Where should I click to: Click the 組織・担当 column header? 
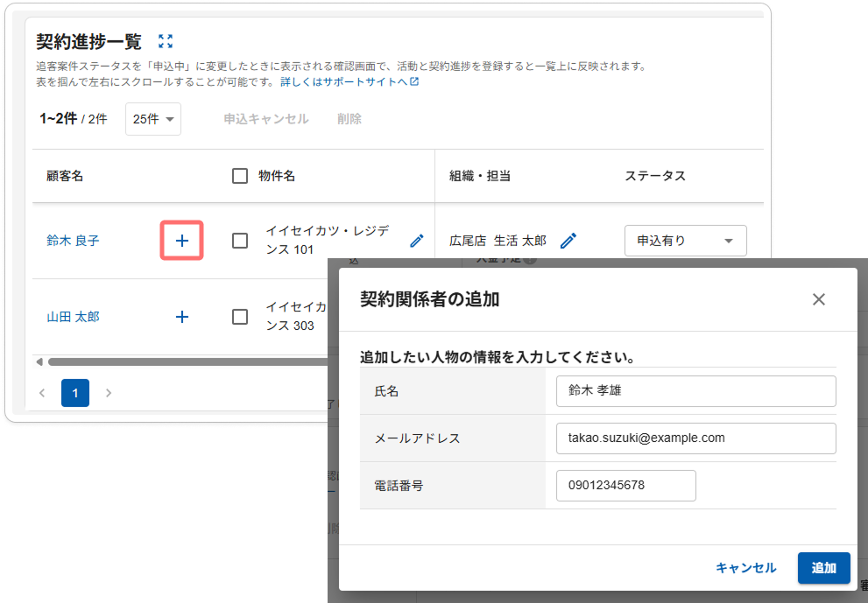[480, 176]
